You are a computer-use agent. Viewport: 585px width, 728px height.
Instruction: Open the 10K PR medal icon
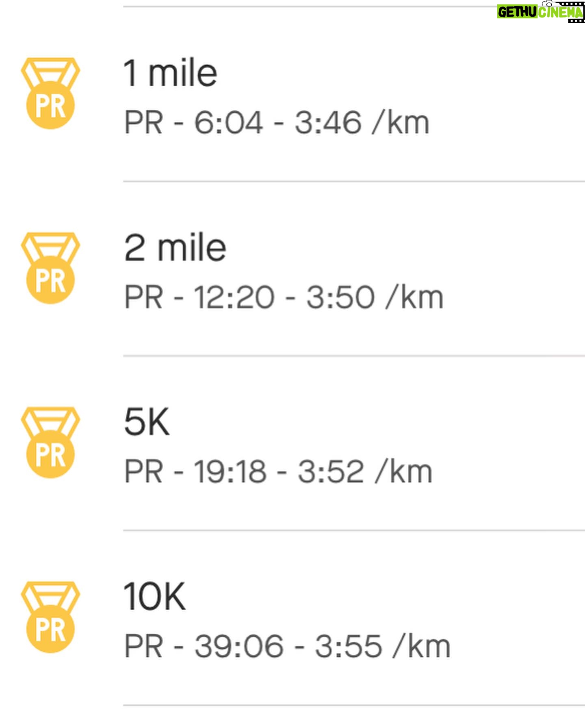tap(50, 617)
